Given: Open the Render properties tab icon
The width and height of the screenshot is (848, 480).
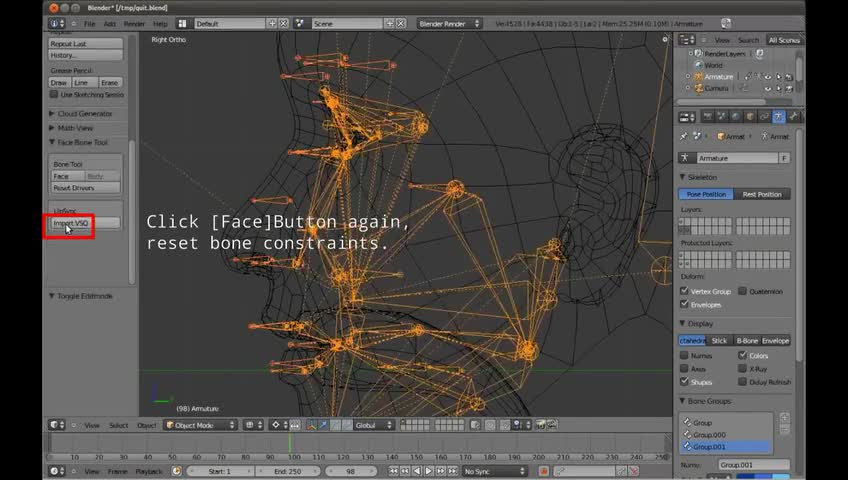Looking at the screenshot, I should tap(707, 117).
